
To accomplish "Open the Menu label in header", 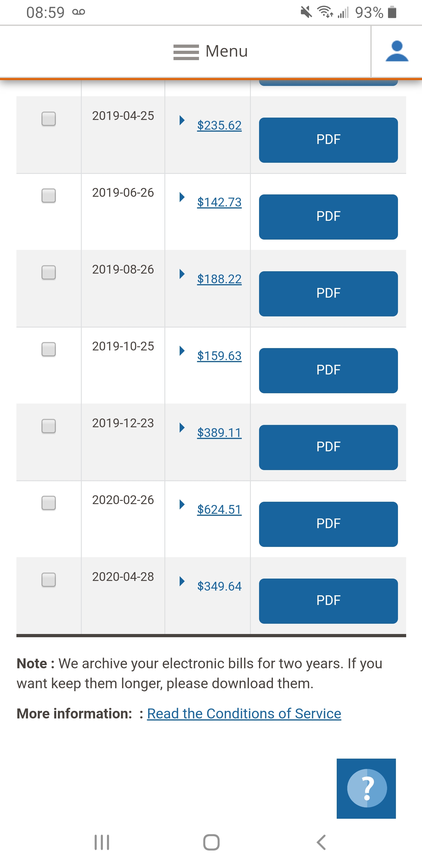I will pyautogui.click(x=226, y=51).
